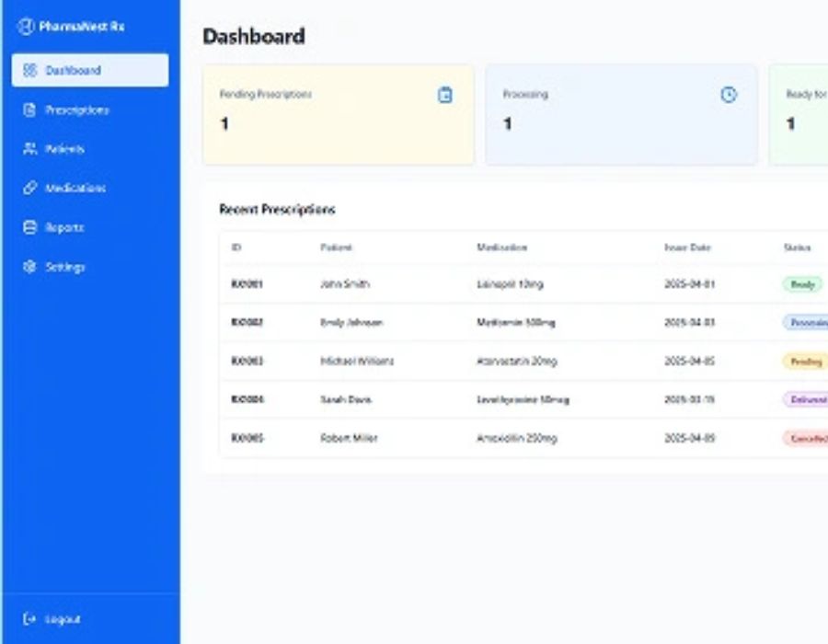Select the Processing summary card
Screen dimensions: 828x644
tap(622, 115)
